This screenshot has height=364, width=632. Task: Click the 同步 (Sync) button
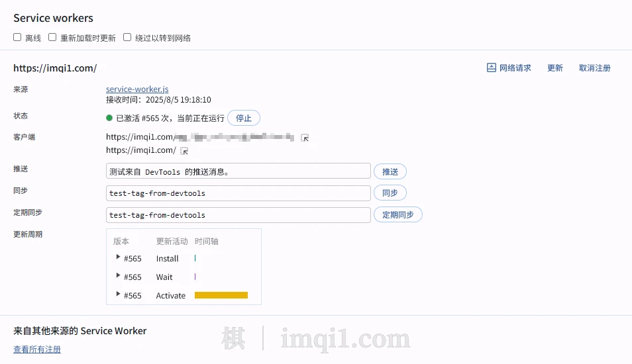pos(390,193)
